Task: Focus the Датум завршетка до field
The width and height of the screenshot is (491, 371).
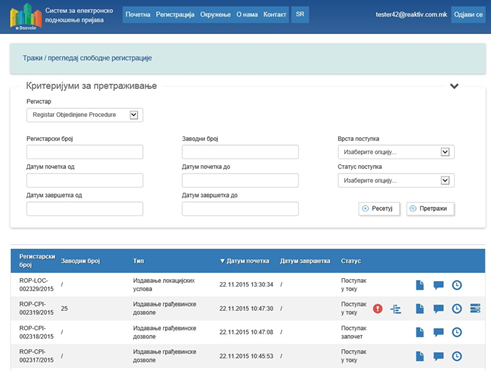Action: (240, 209)
